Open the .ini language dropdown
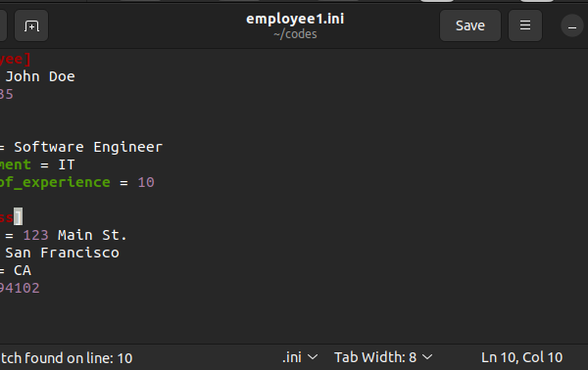Screen dimensions: 588x370 coord(300,357)
